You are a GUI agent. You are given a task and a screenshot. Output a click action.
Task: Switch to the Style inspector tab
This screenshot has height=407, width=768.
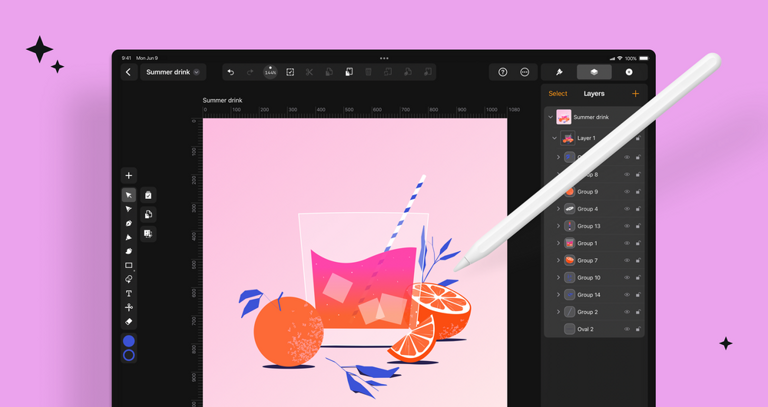[x=559, y=72]
